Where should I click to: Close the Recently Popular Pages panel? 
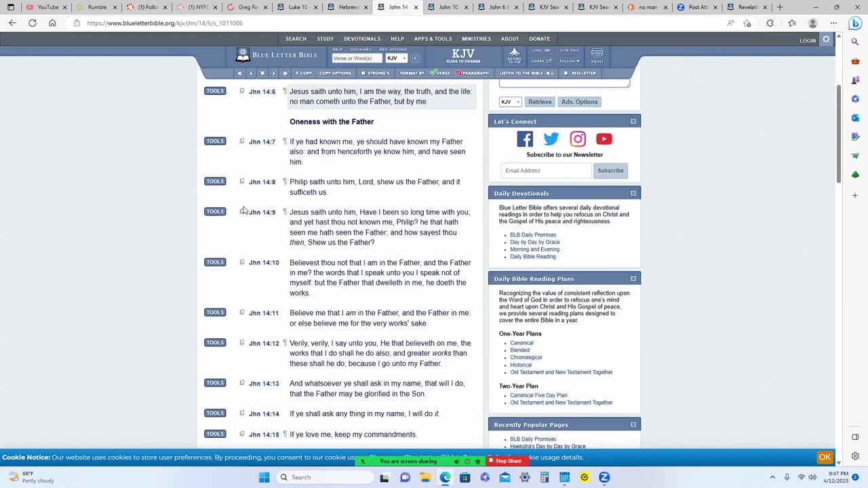pos(633,424)
